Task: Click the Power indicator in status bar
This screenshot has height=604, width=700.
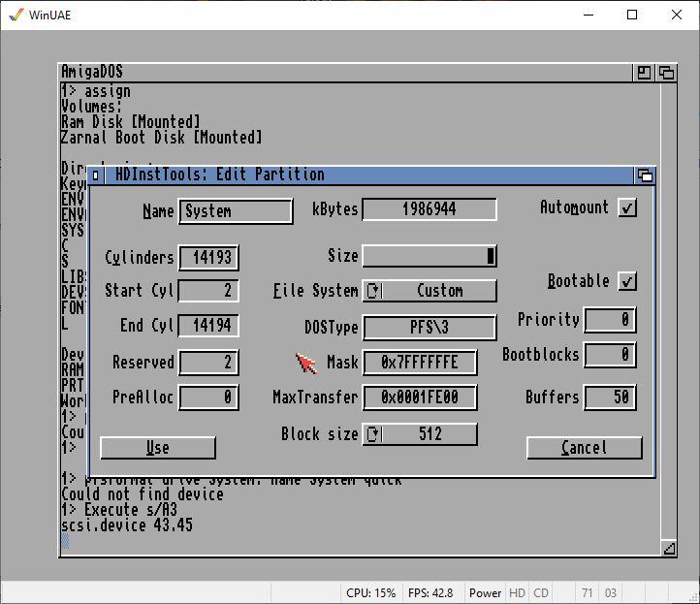Action: pos(485,592)
